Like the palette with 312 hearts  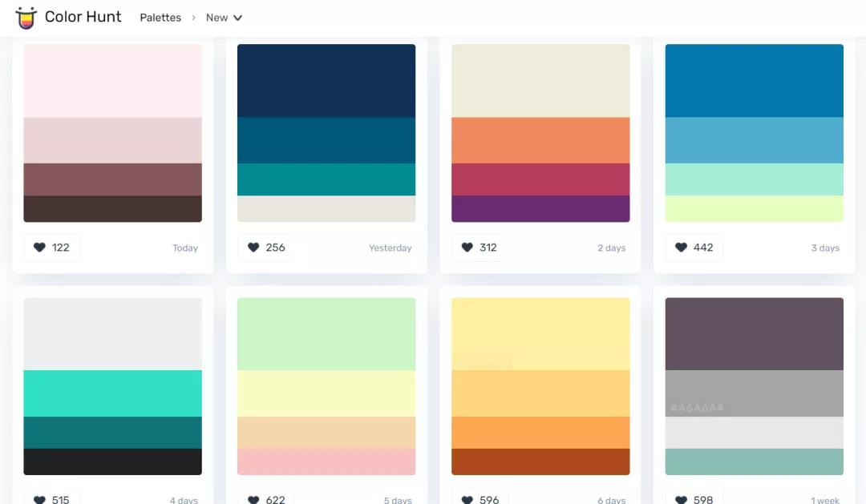[479, 248]
